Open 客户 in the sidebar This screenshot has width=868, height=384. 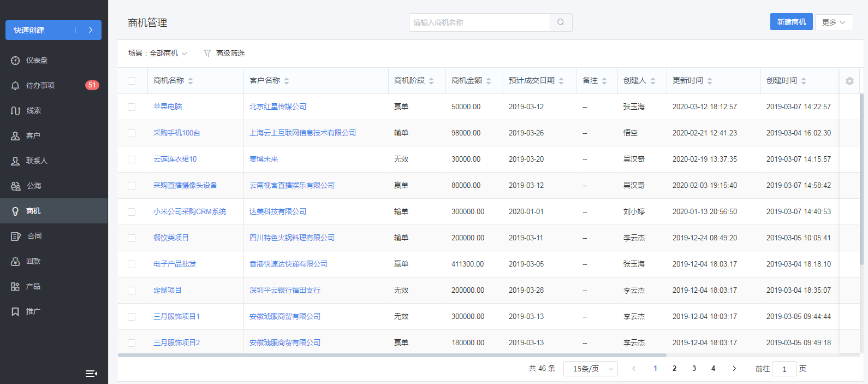[x=33, y=135]
